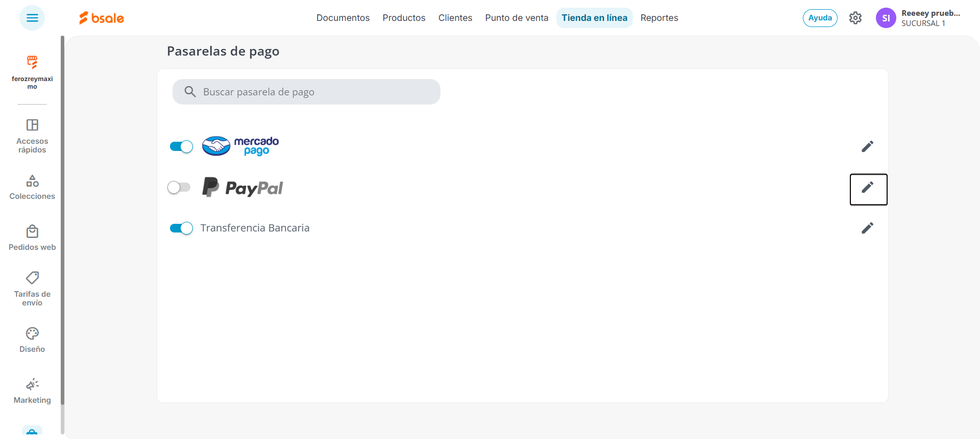Edit PayPal gateway with pencil icon
980x439 pixels.
coord(868,189)
